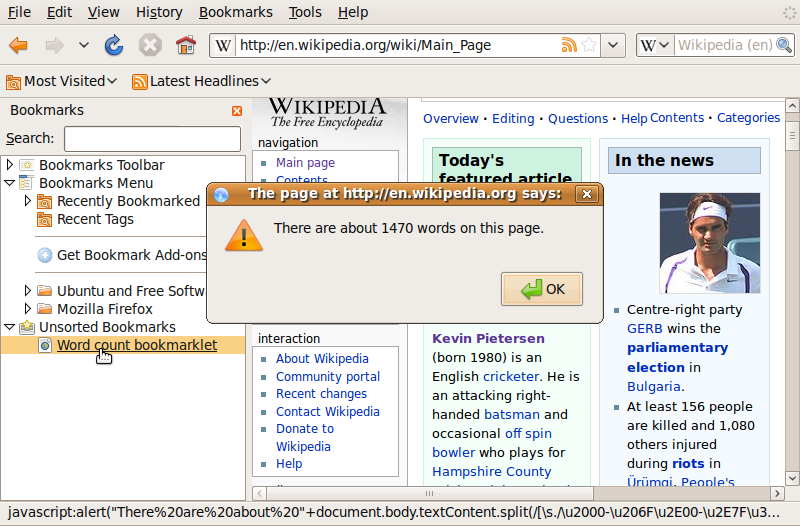Open the address bar history dropdown

tap(614, 45)
